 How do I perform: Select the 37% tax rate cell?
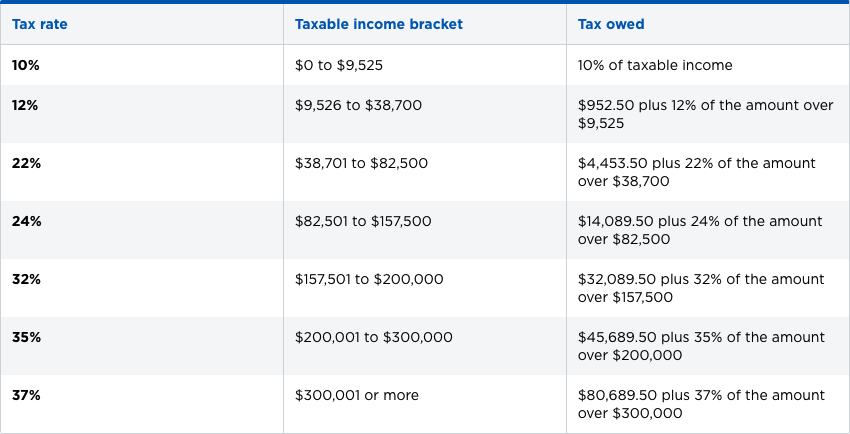pyautogui.click(x=26, y=395)
